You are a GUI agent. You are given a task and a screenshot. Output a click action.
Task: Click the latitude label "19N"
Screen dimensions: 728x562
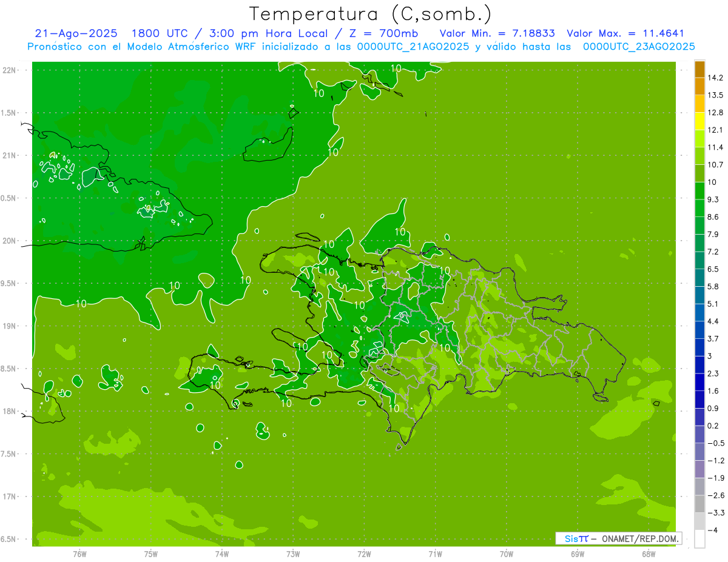click(x=8, y=326)
